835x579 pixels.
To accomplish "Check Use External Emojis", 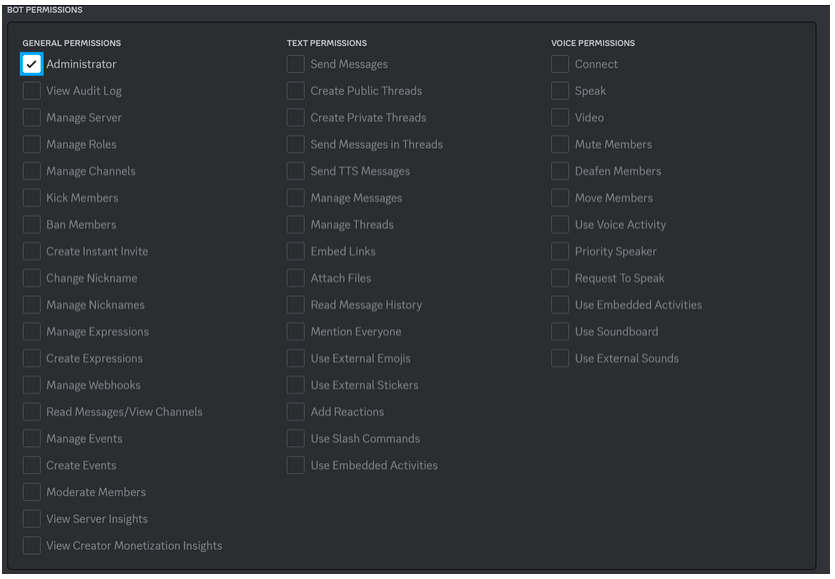I will 296,358.
